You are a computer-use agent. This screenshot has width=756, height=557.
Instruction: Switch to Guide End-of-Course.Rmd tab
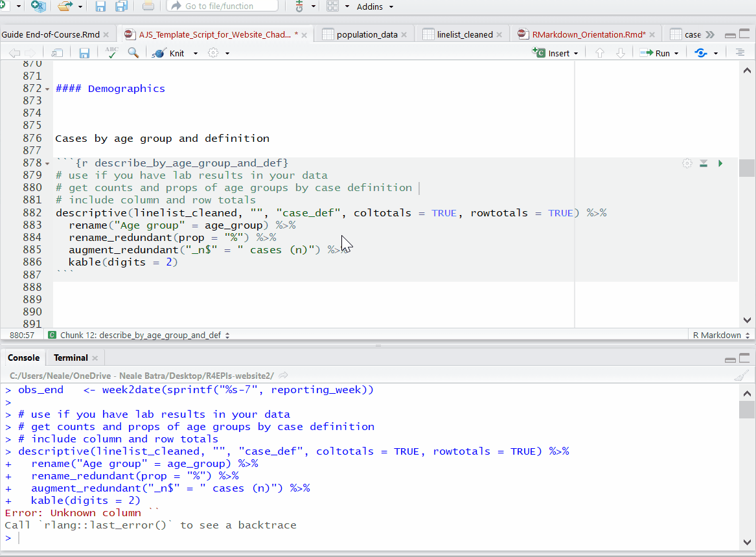pyautogui.click(x=51, y=35)
